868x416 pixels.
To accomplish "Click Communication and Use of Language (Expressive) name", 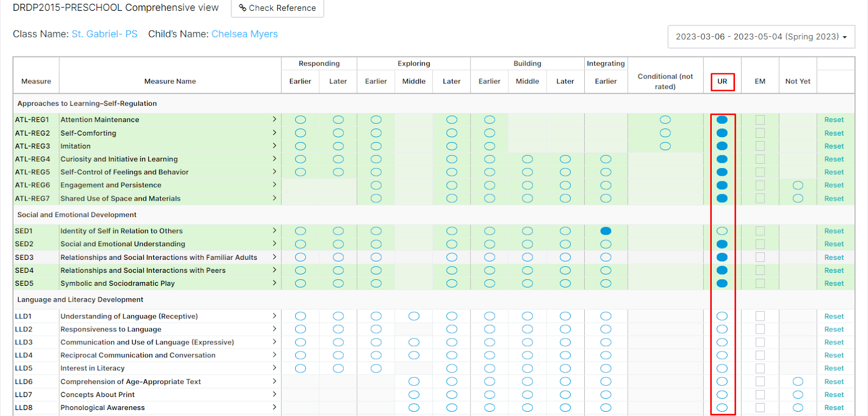I will (x=148, y=342).
